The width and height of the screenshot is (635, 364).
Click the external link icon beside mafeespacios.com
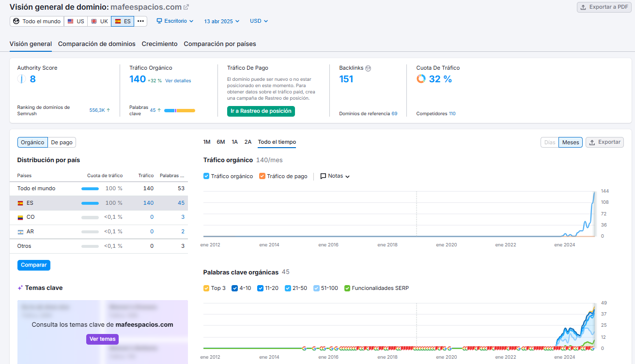click(x=186, y=7)
